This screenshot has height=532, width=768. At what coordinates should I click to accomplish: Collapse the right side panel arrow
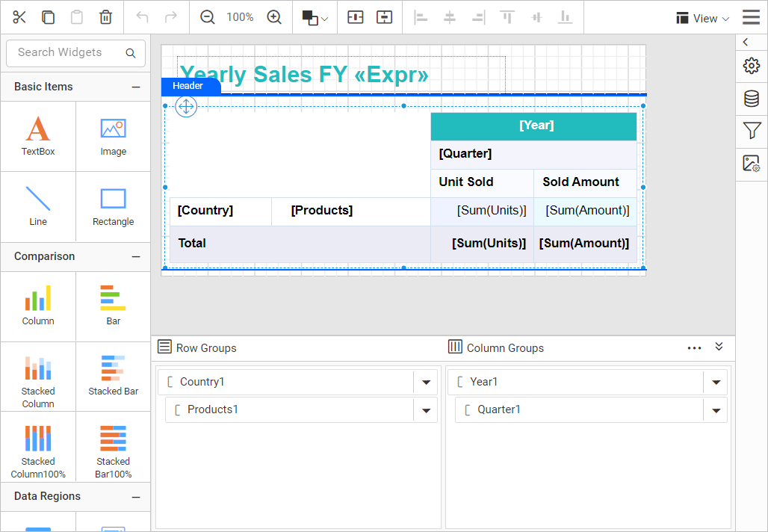point(746,42)
